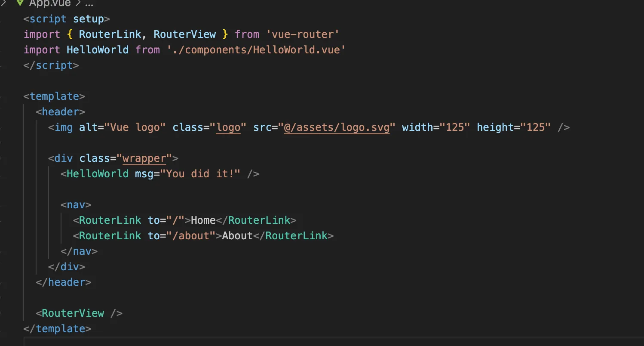This screenshot has width=644, height=346.
Task: Follow the '@/assets/logo.svg' source link
Action: 337,127
